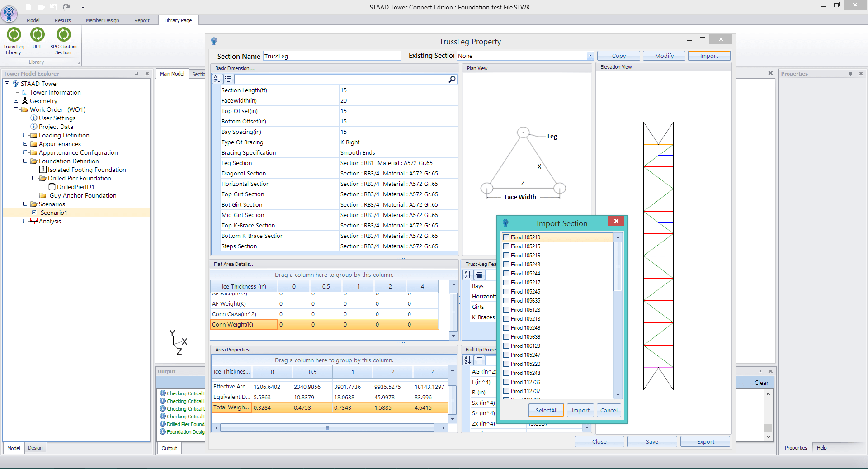Click Flat Area Details scroll-down arrow
Image resolution: width=868 pixels, height=469 pixels.
453,336
